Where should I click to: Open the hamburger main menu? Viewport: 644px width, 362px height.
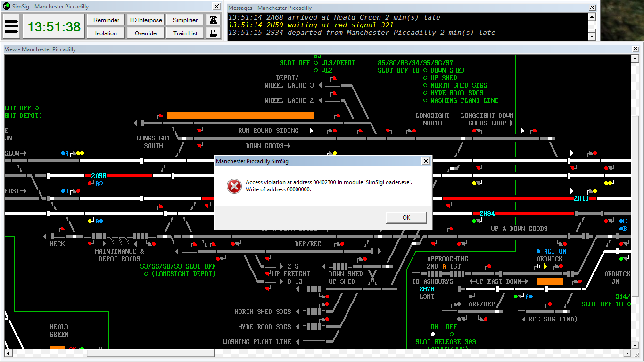pos(11,26)
